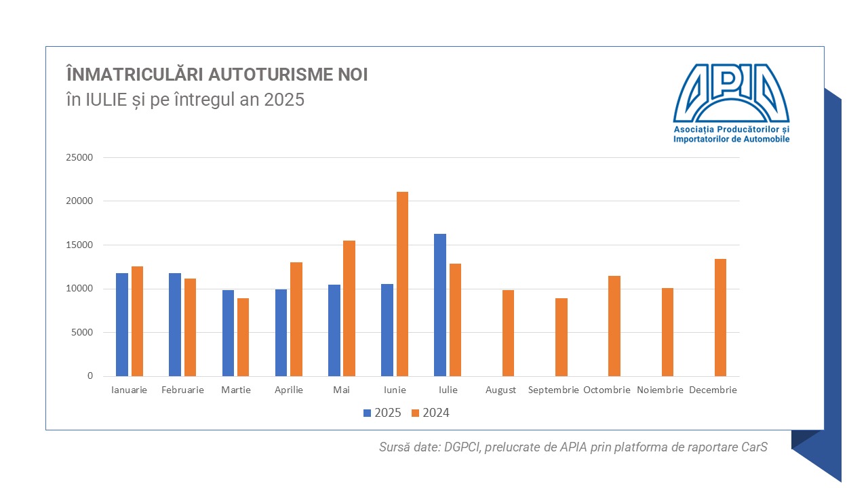
Task: Click the orange August 2024 bar
Action: (x=508, y=333)
